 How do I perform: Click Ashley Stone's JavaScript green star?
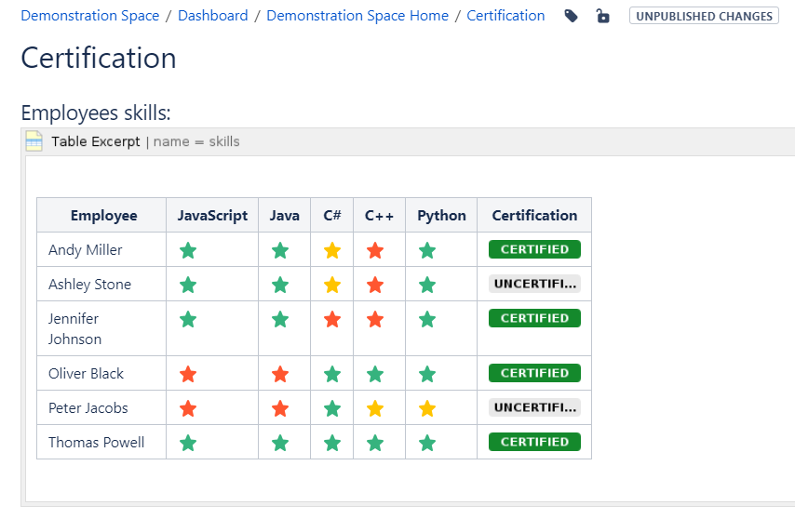(188, 285)
